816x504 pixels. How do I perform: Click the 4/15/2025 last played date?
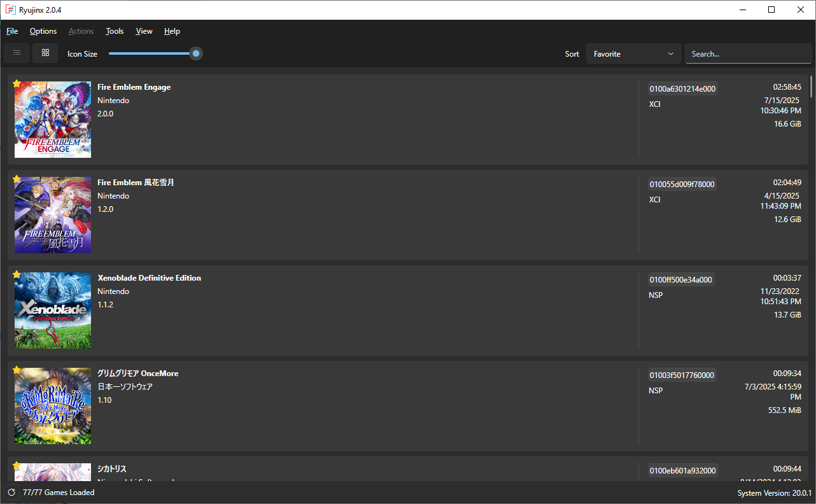click(781, 201)
